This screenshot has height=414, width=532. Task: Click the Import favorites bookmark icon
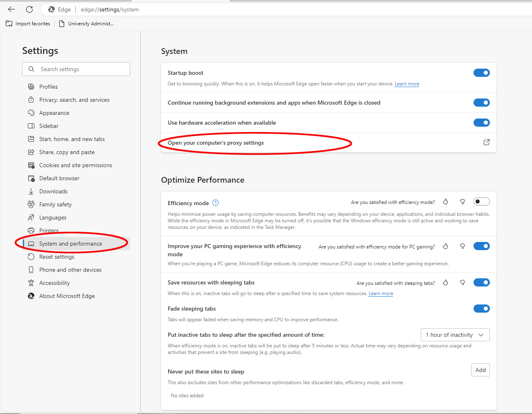(x=9, y=24)
